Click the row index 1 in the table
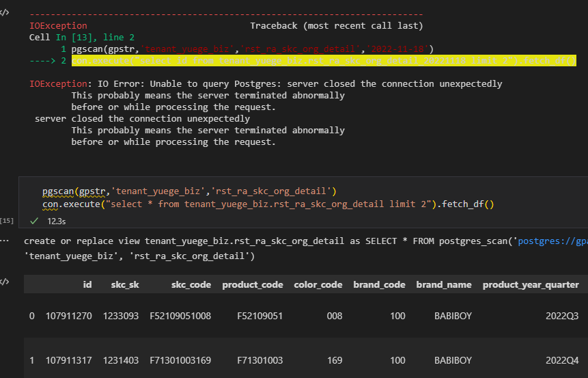Image resolution: width=588 pixels, height=378 pixels. point(32,360)
